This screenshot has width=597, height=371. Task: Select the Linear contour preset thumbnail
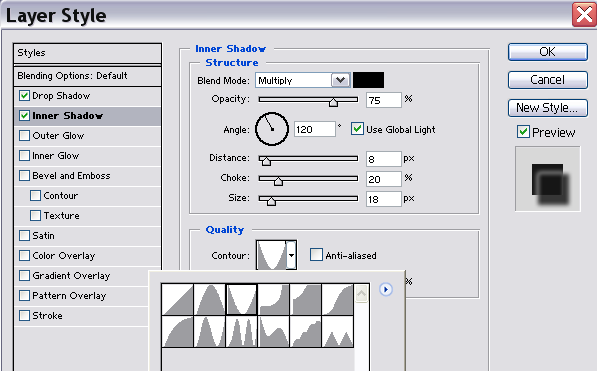pos(177,299)
